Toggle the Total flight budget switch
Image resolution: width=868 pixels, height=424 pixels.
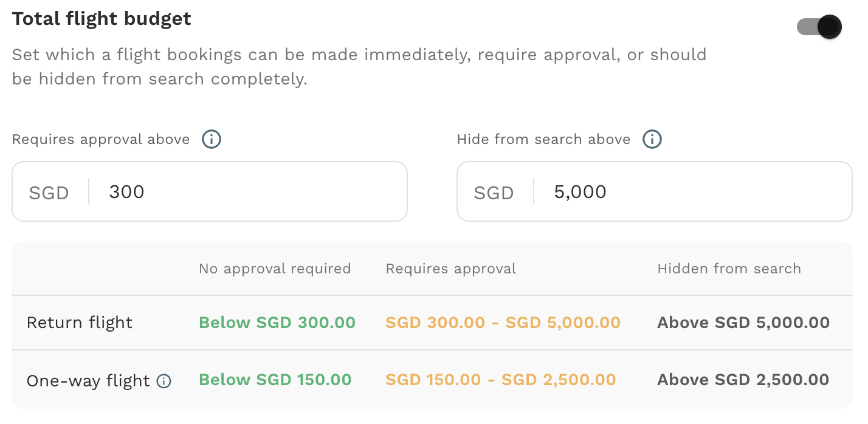coord(819,27)
